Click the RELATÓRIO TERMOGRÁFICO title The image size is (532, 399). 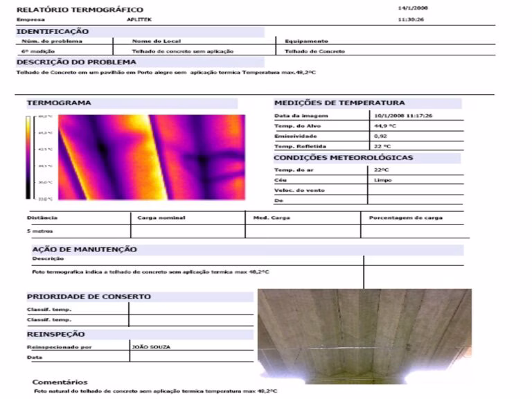[80, 10]
